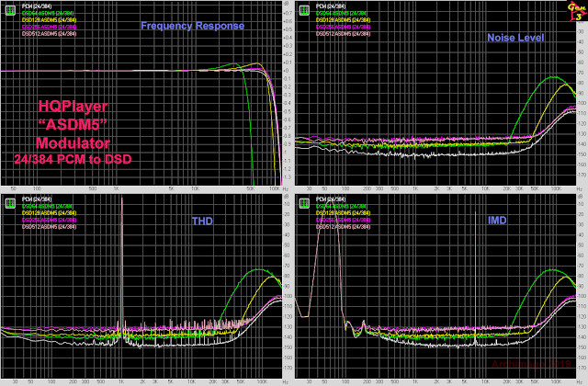Select DSD512 ASDM5 entry in Frequency Response legend

[x=49, y=34]
